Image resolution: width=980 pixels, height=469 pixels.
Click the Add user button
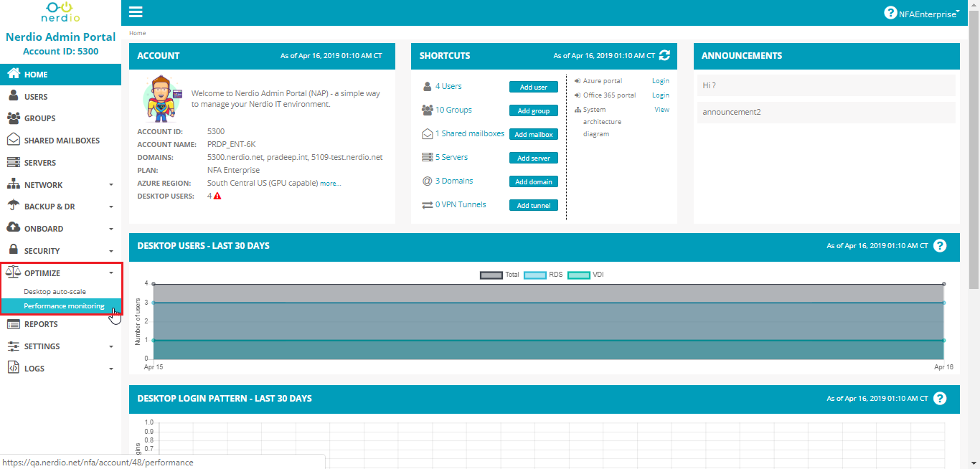(534, 87)
